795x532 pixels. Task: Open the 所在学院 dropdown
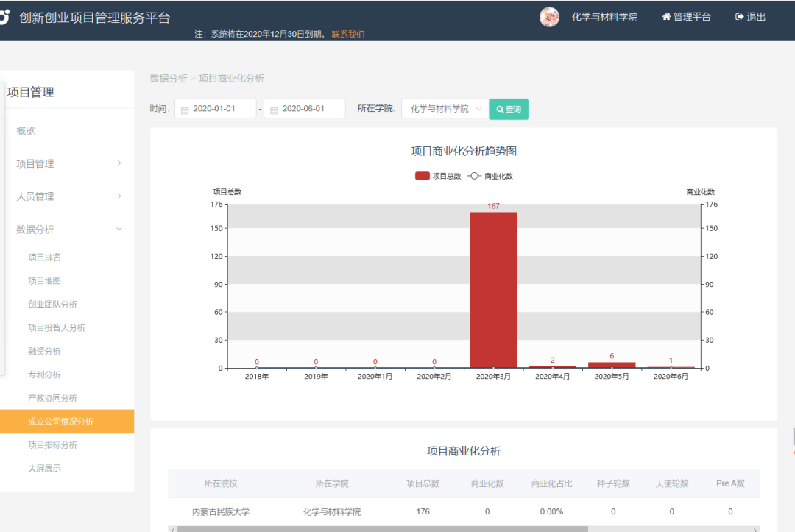click(445, 109)
